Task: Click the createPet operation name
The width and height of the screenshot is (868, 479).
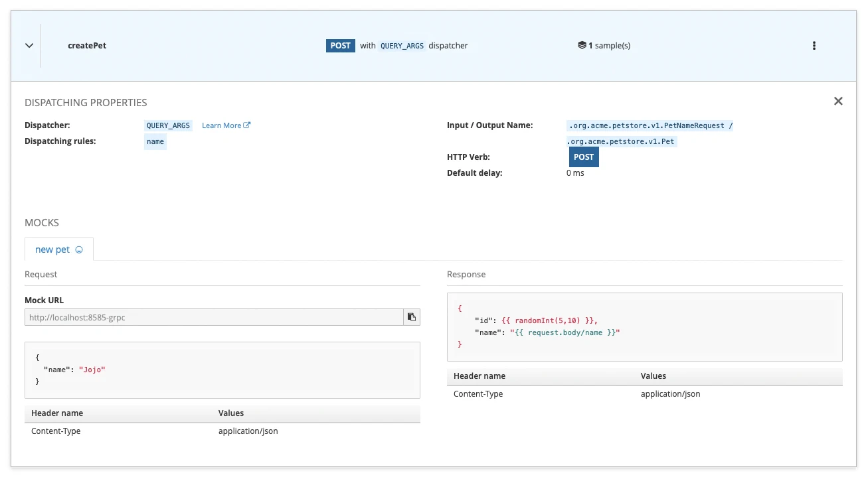Action: point(87,46)
